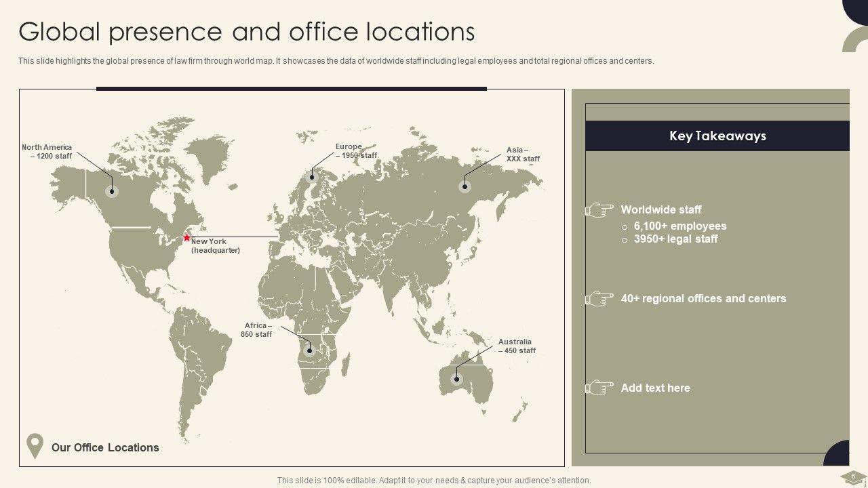Select the Asia – XXX staff placeholder label
868x488 pixels.
521,155
